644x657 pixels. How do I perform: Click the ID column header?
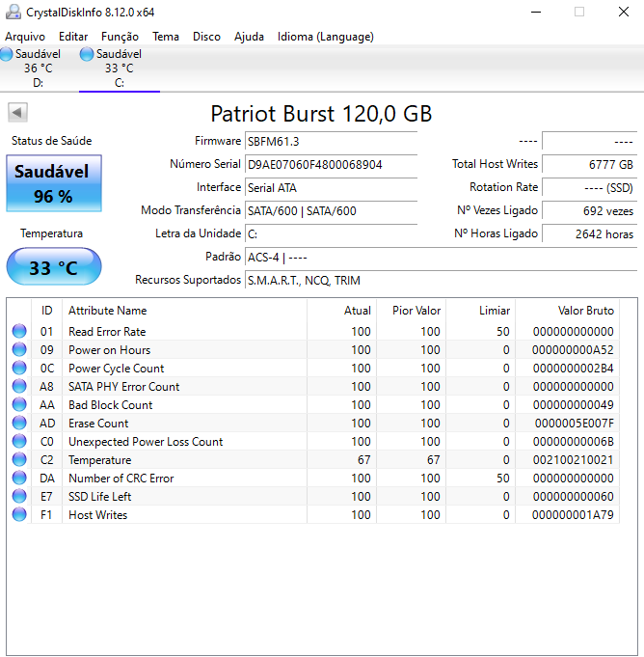click(46, 311)
